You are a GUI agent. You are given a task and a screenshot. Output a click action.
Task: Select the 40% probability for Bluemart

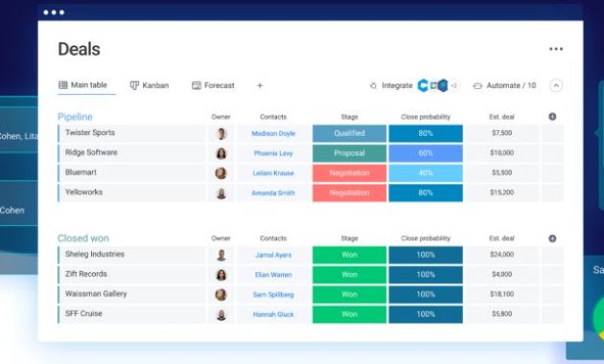(x=426, y=173)
